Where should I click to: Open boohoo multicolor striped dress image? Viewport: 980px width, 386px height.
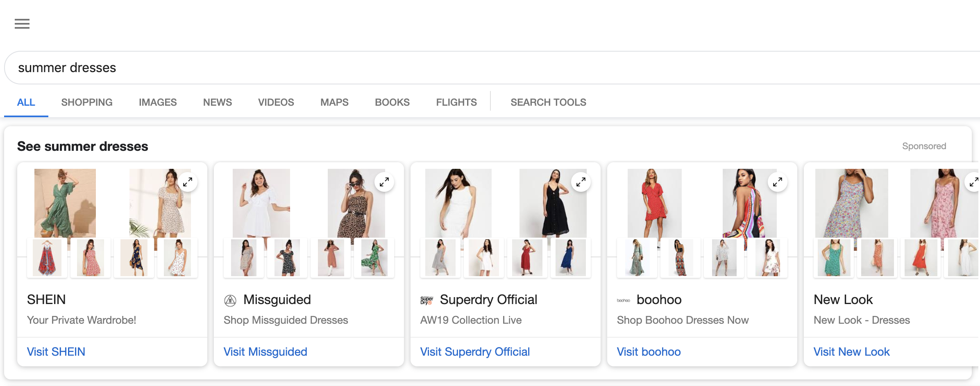[750, 203]
